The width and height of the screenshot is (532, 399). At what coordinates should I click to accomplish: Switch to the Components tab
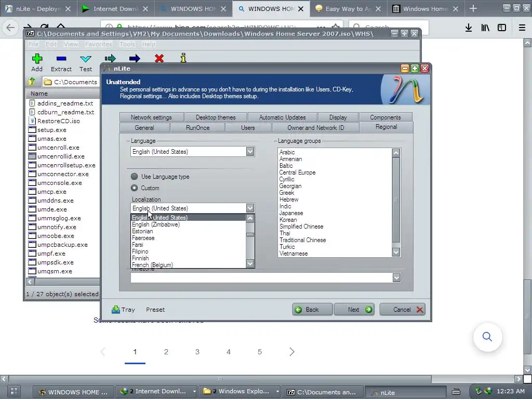[x=385, y=117]
